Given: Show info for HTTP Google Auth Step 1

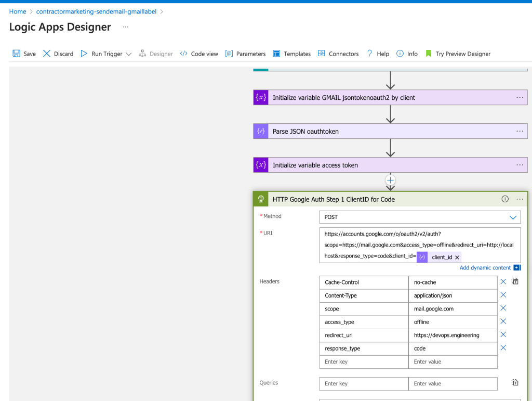Looking at the screenshot, I should [x=505, y=199].
